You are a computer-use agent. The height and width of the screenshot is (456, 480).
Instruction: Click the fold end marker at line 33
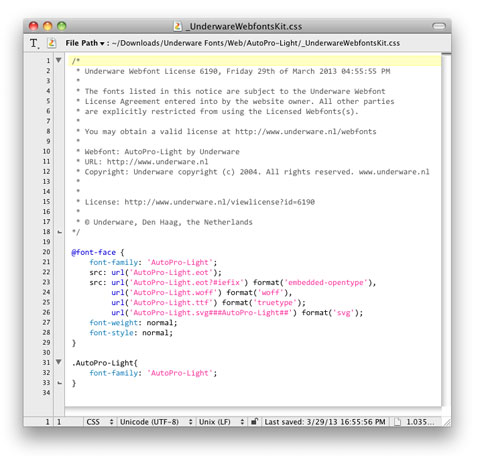pyautogui.click(x=60, y=383)
